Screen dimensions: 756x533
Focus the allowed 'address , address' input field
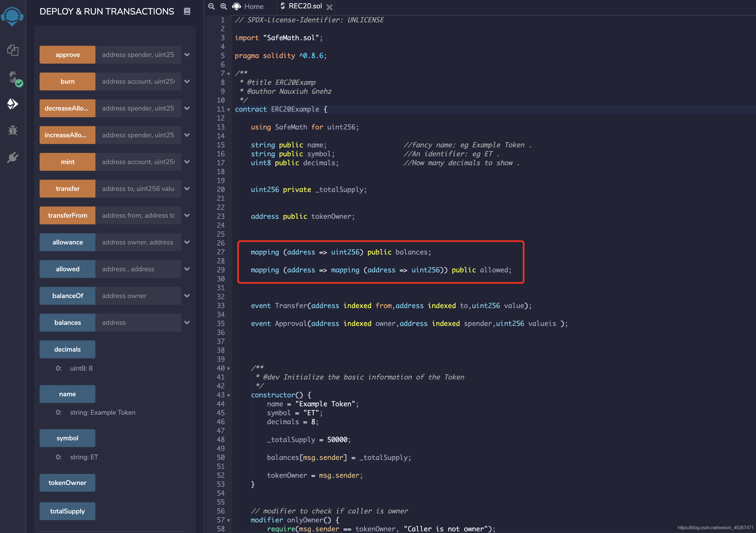coord(138,269)
